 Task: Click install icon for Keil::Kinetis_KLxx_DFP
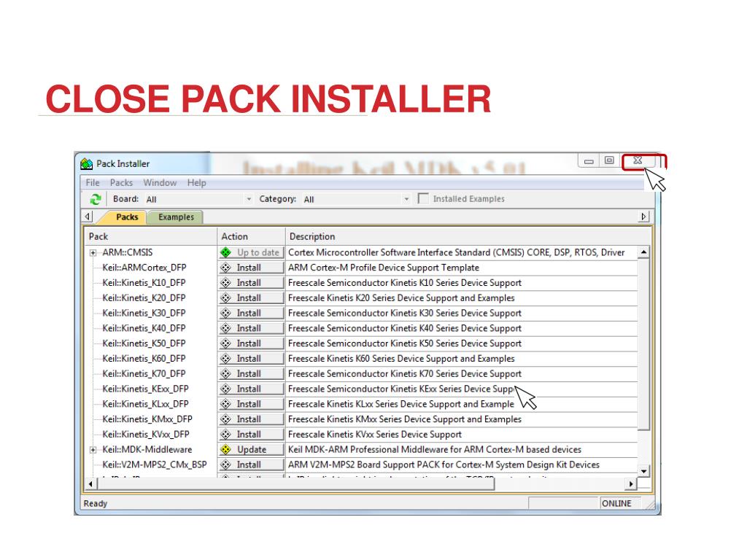pyautogui.click(x=226, y=404)
